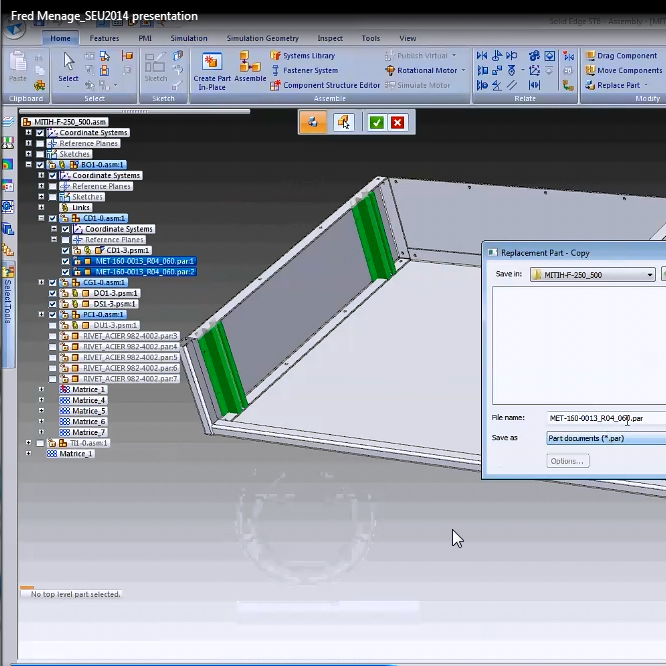Collapse the BO1-0.asm:1 tree node

click(x=28, y=164)
